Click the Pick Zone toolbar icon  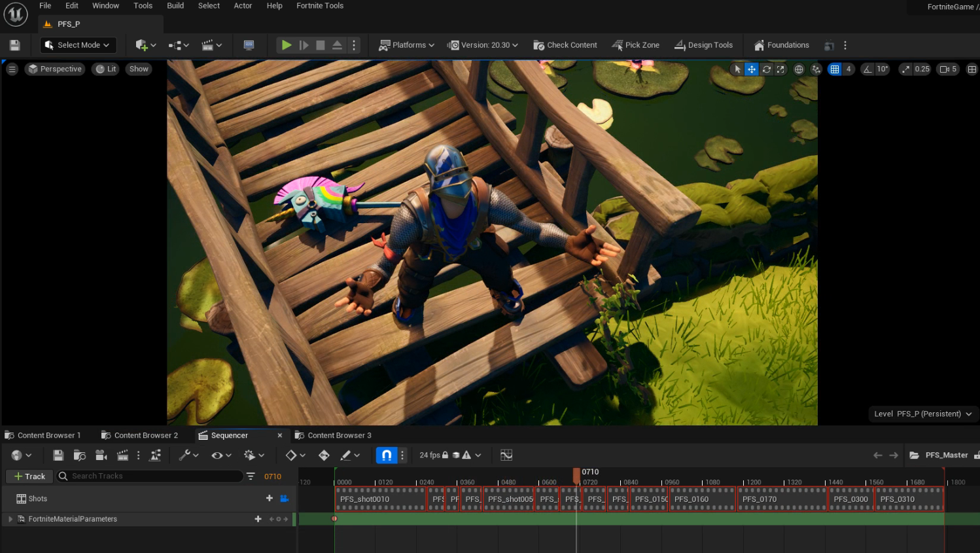(635, 45)
